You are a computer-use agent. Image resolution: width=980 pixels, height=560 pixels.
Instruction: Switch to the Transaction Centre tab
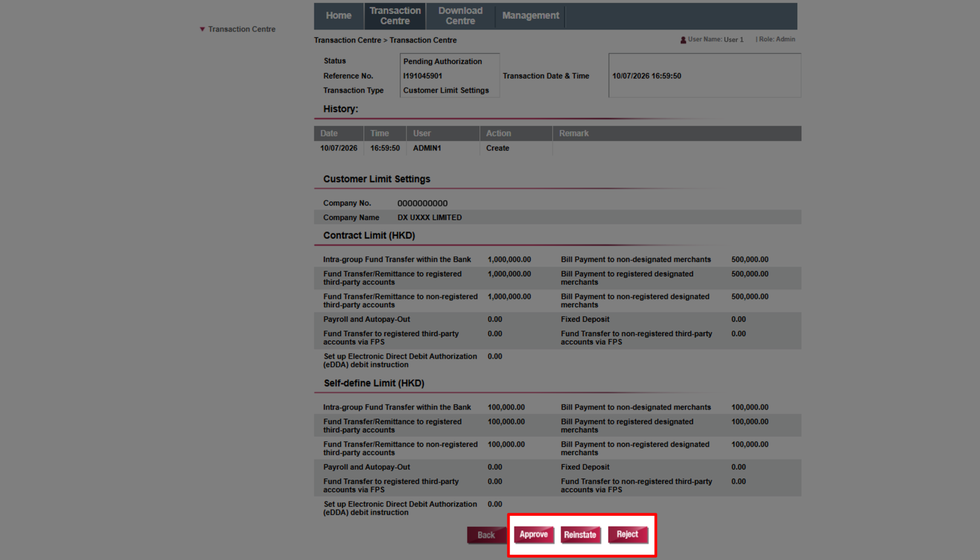coord(395,16)
